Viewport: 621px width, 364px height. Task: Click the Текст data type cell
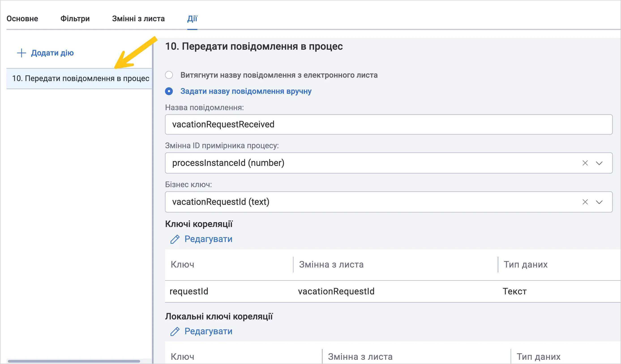click(x=514, y=291)
